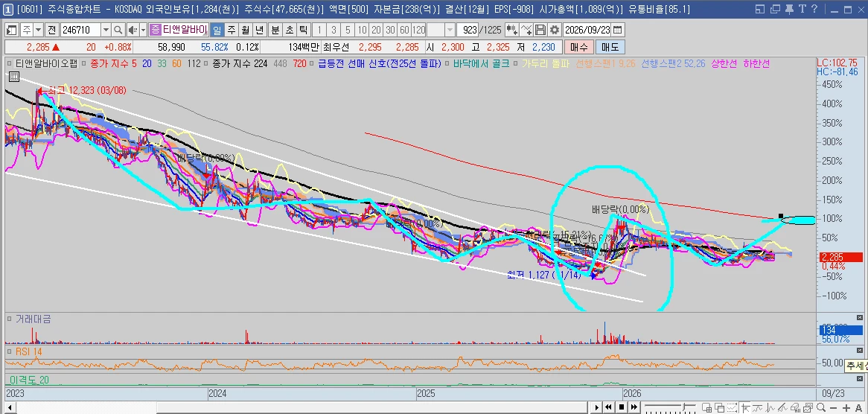868x414 pixels.
Task: Expand the stock code 246710 dropdown
Action: (x=105, y=30)
